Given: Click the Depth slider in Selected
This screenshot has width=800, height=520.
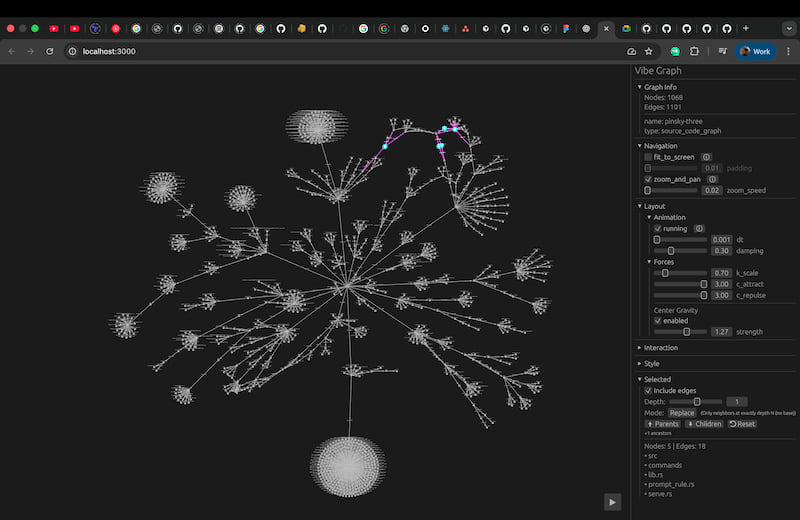Looking at the screenshot, I should coord(695,401).
